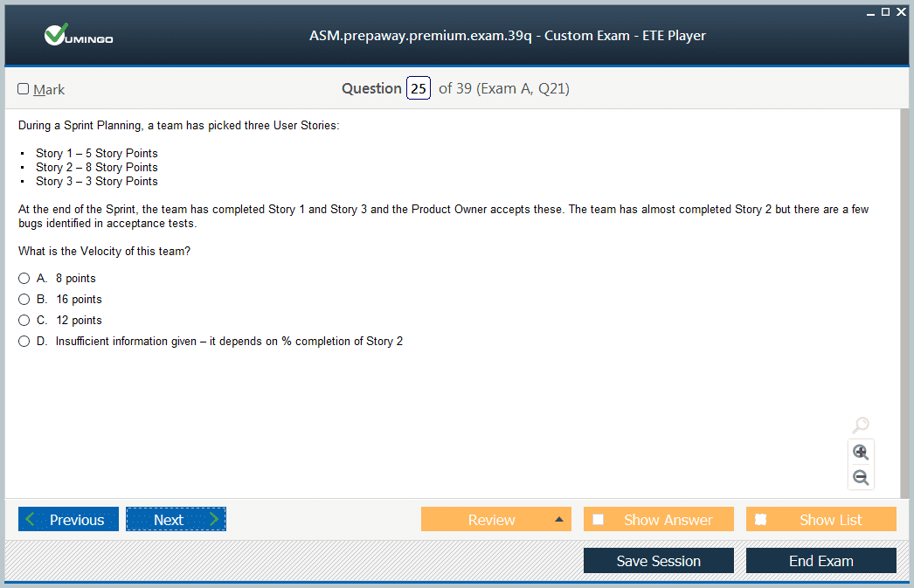Click the "Story 2 – 8 Story Points" line
Viewport: 914px width, 588px height.
[x=97, y=167]
